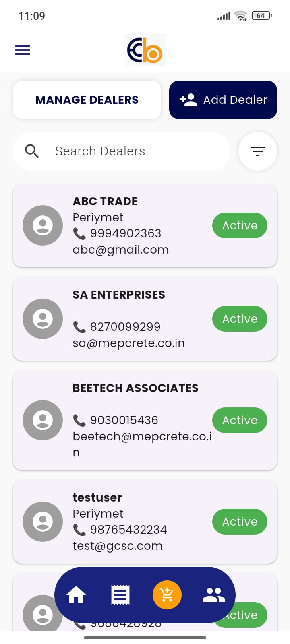
Task: Toggle Active status for SA ENTERPRISES
Action: point(240,319)
